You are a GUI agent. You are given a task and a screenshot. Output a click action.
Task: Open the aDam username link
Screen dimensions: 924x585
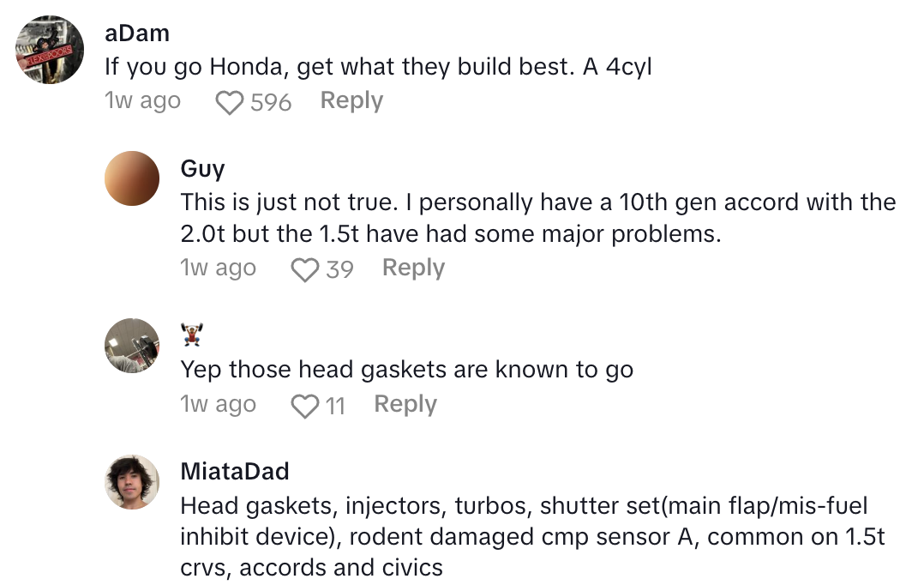136,33
